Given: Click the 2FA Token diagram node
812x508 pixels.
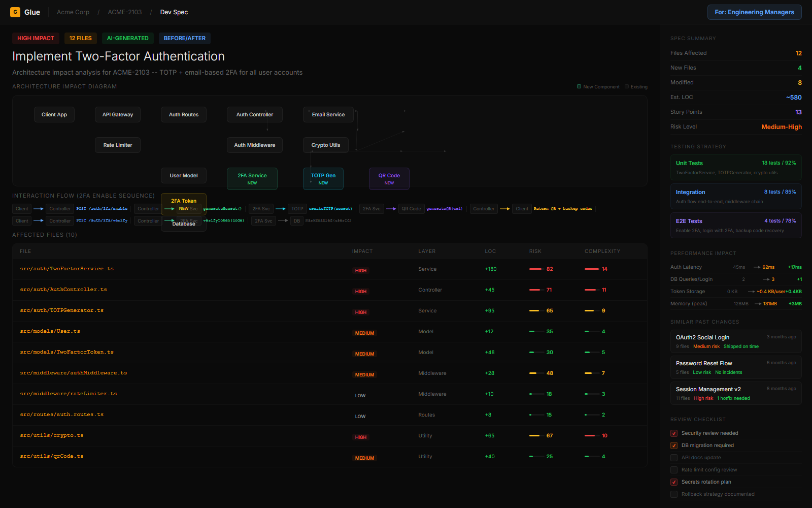Looking at the screenshot, I should click(184, 201).
